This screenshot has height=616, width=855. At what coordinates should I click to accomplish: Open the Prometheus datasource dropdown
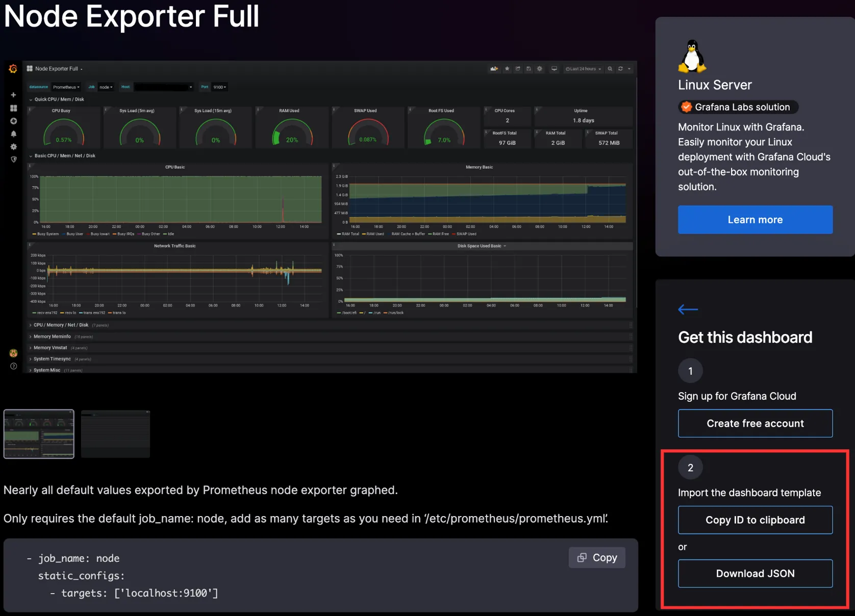tap(66, 87)
